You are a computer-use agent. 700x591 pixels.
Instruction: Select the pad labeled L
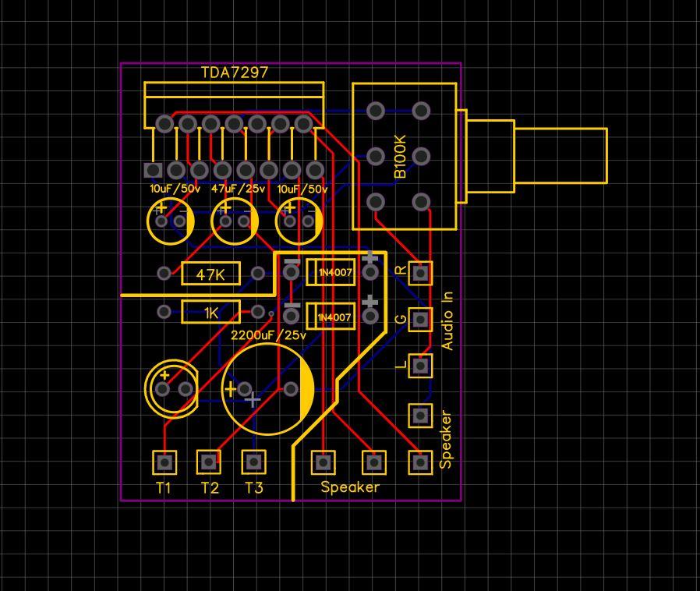[420, 366]
